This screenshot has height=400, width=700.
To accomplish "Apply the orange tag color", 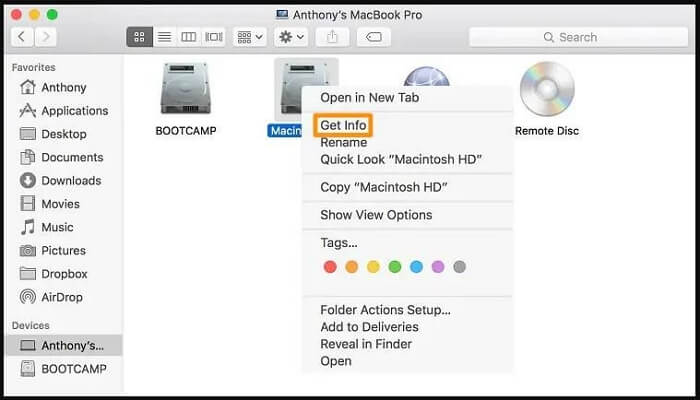I will tap(352, 267).
